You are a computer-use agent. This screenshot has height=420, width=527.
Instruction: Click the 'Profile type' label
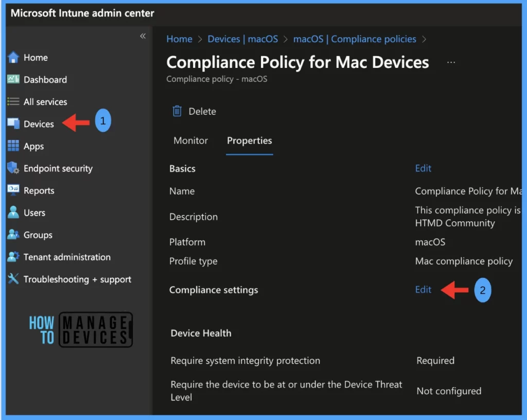pos(194,261)
